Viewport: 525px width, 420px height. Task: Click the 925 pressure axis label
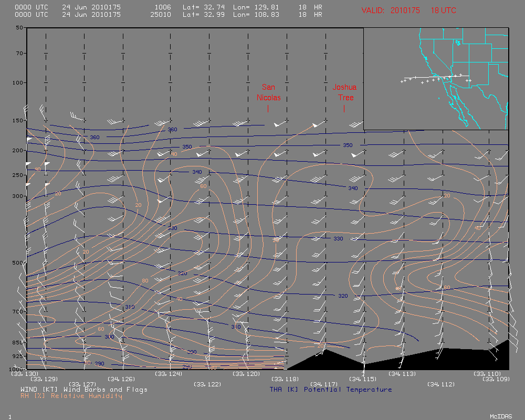(x=18, y=356)
